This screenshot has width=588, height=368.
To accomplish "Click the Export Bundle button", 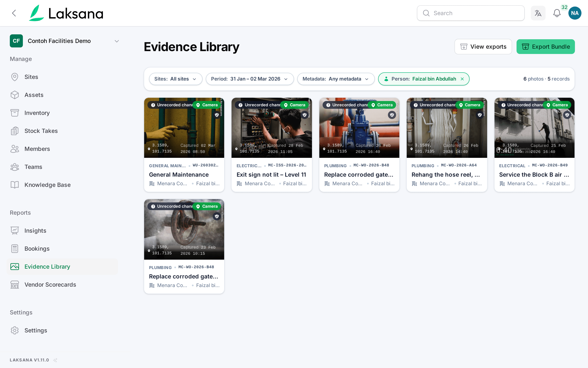I will (546, 47).
